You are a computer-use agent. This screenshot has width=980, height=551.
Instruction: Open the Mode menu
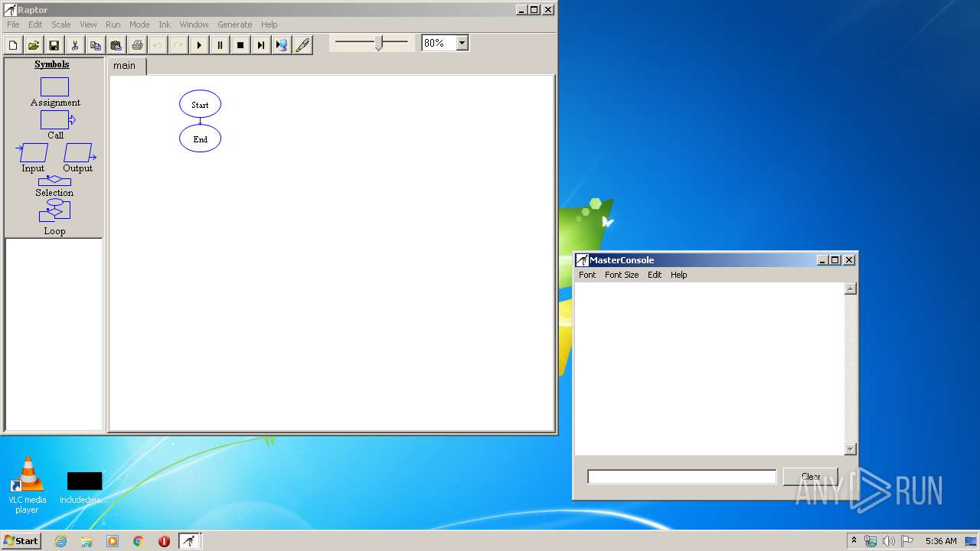139,24
